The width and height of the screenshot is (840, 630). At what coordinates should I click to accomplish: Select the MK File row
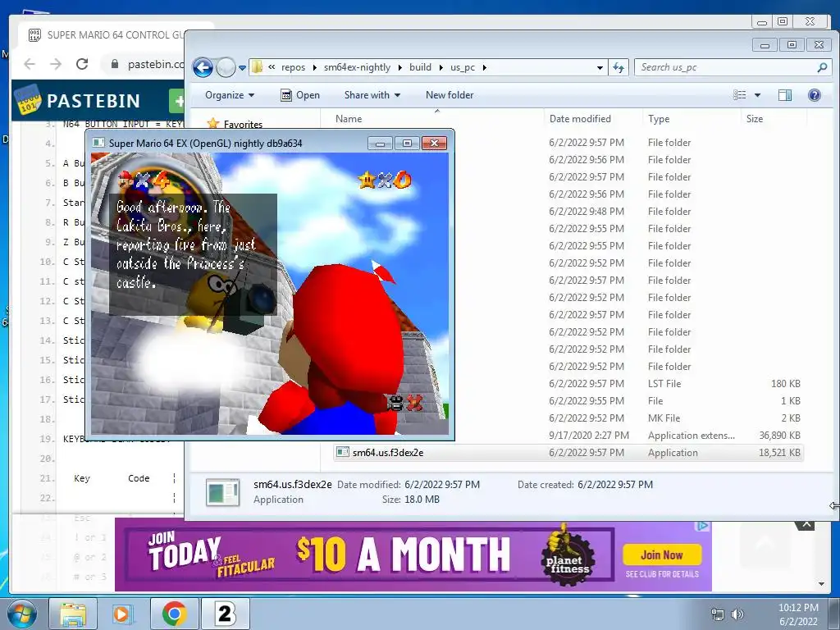tap(568, 418)
